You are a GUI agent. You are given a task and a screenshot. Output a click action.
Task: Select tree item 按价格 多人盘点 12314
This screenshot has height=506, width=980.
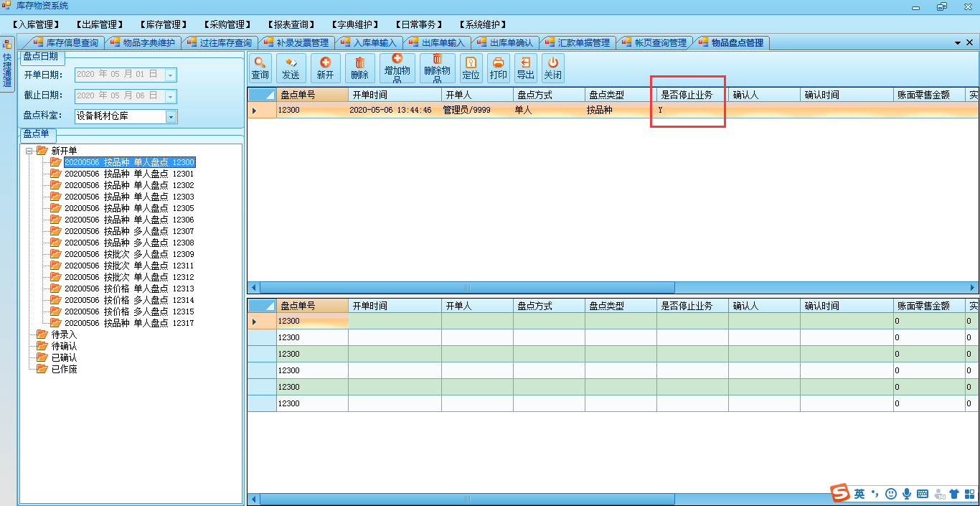click(129, 300)
